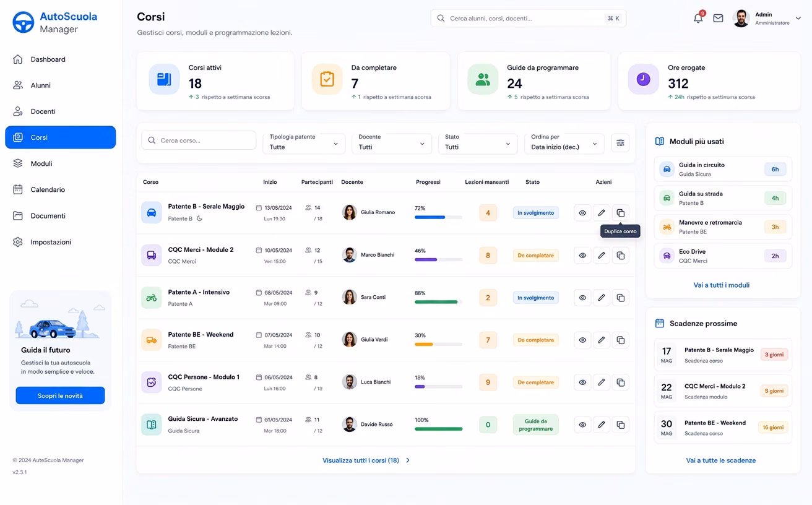Edit Guida Sicura - Avanzato course

(x=602, y=425)
